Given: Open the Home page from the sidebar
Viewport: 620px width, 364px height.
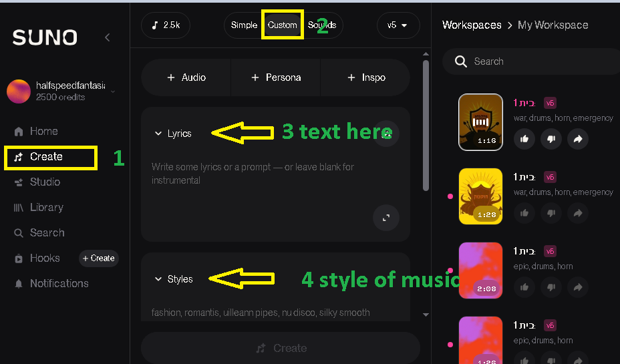Looking at the screenshot, I should tap(36, 131).
